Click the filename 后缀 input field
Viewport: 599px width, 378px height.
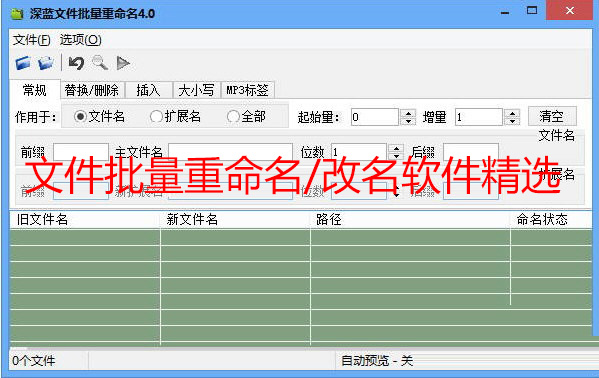tap(471, 152)
